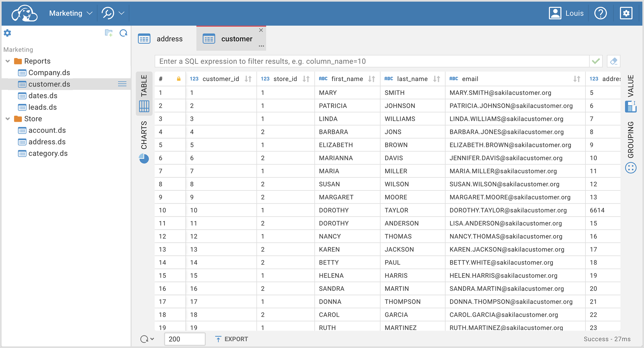644x348 pixels.
Task: Click the help question mark icon
Action: pos(600,13)
